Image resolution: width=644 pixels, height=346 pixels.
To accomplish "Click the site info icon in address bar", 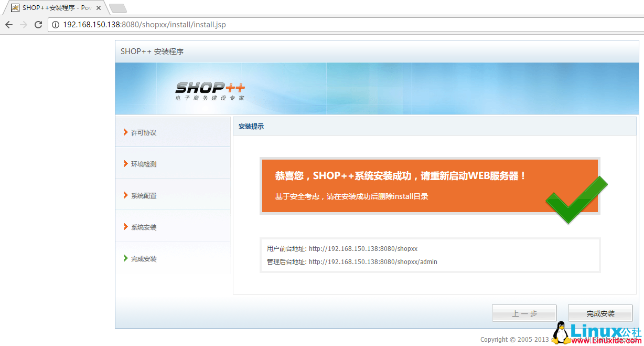I will click(x=56, y=25).
